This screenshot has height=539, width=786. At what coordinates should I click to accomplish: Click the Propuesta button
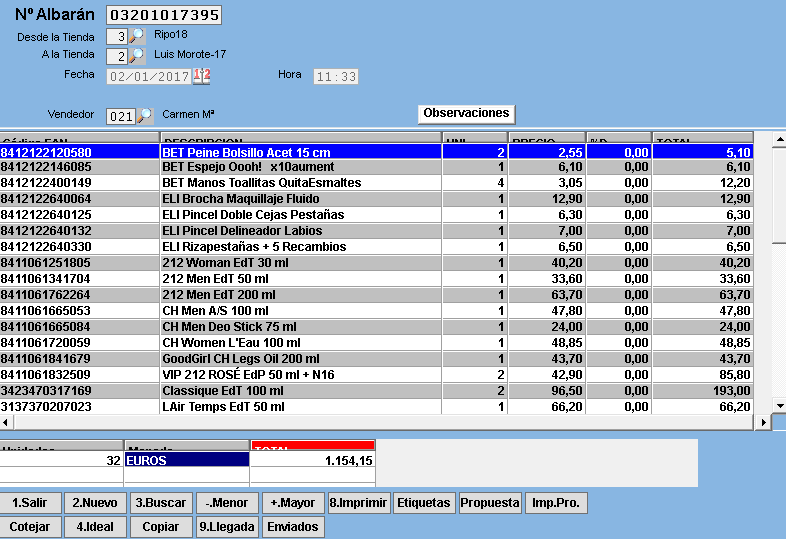[490, 503]
